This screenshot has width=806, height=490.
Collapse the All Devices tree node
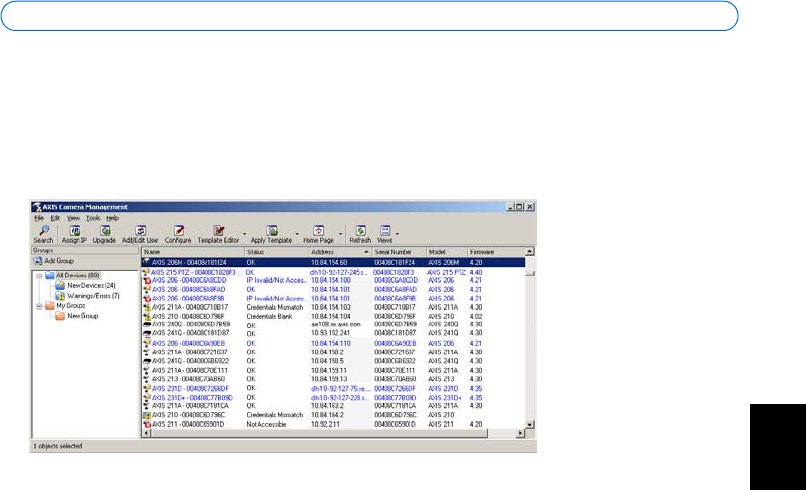(x=39, y=276)
